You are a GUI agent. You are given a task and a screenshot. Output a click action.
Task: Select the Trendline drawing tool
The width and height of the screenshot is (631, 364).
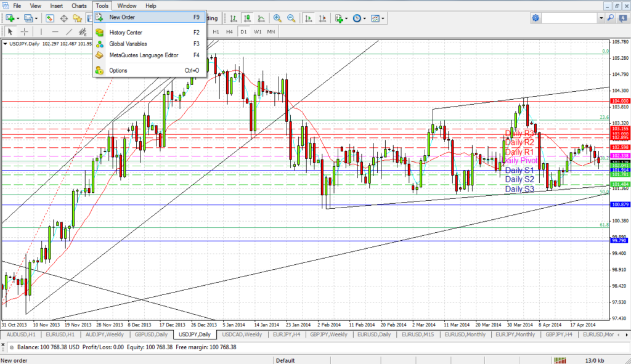69,31
